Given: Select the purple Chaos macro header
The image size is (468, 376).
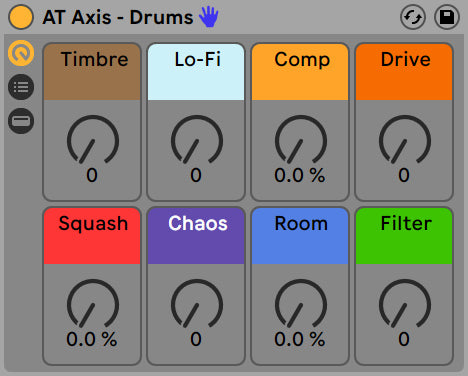Looking at the screenshot, I should [x=196, y=236].
